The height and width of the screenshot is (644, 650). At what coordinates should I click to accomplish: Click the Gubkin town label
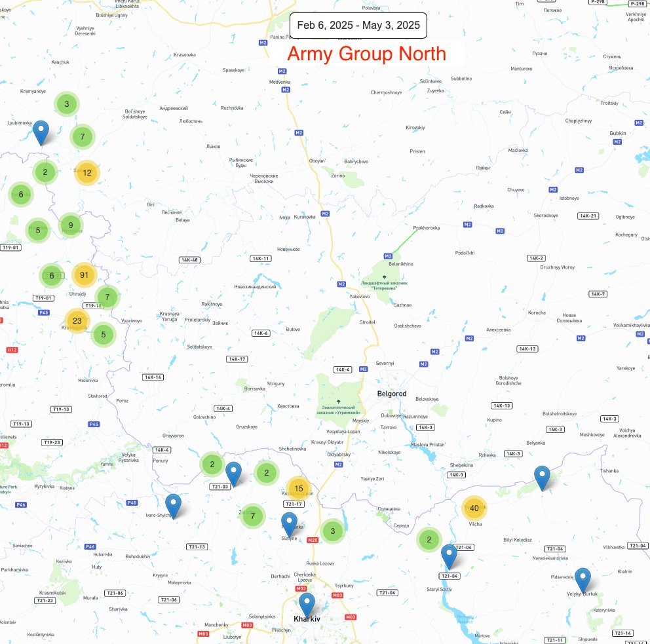point(618,133)
